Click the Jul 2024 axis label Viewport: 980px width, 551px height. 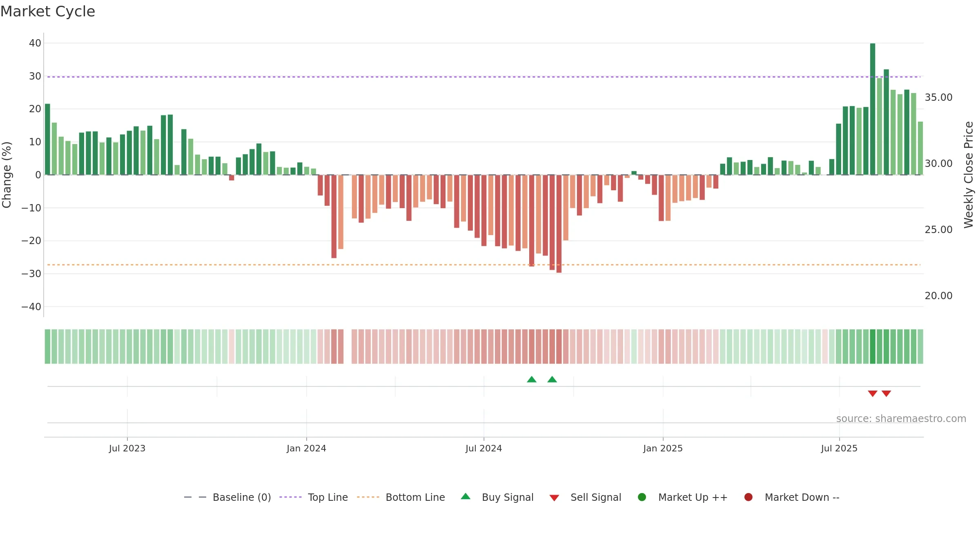point(483,449)
